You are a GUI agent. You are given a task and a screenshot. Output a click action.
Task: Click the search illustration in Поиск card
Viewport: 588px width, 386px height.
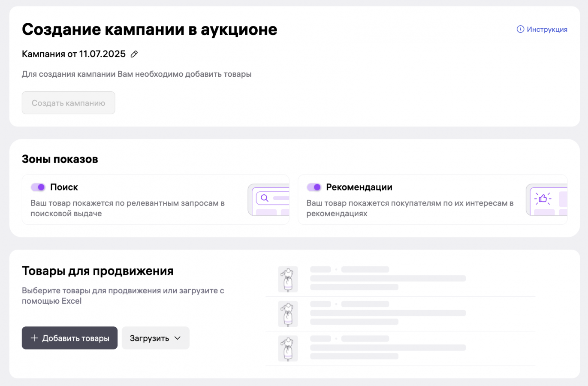268,199
